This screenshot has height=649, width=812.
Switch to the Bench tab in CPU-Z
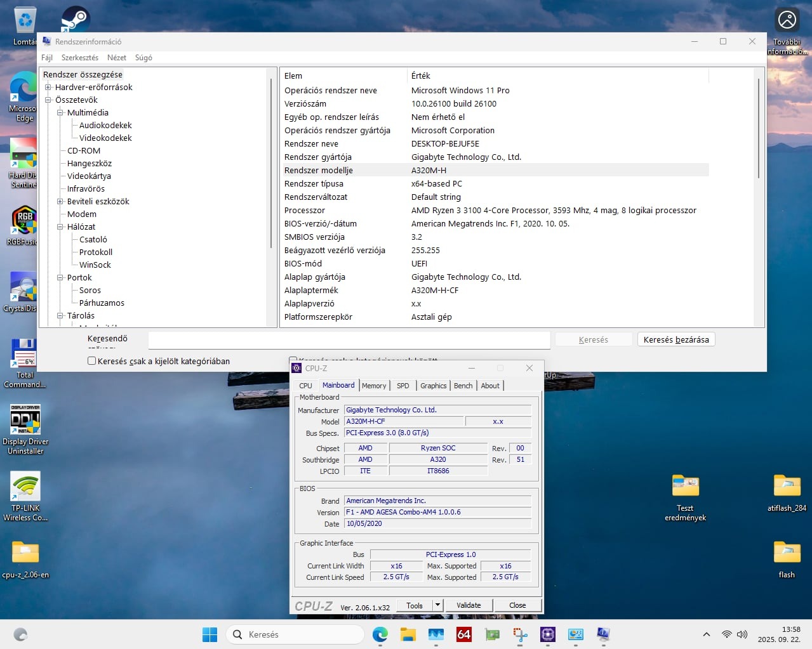[x=463, y=386]
